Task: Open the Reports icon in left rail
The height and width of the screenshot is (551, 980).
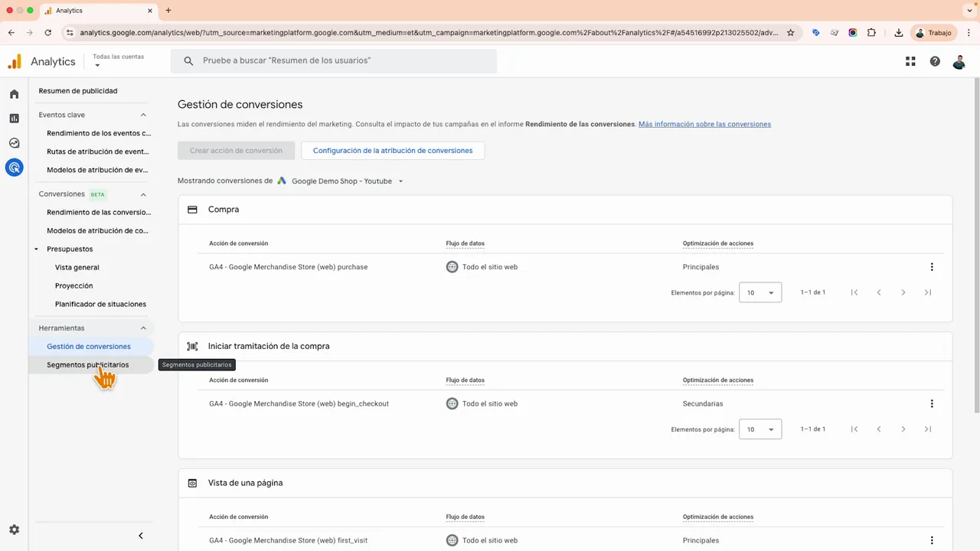Action: [14, 119]
